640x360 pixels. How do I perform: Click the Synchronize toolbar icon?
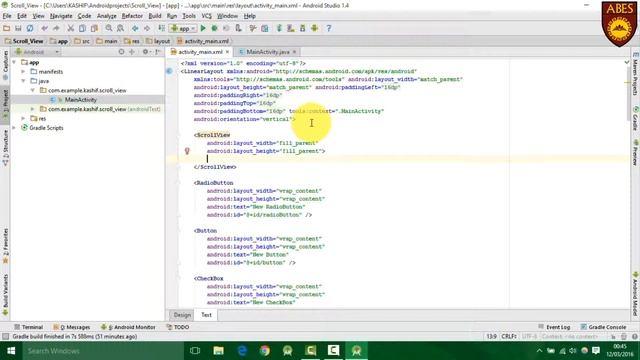point(30,28)
